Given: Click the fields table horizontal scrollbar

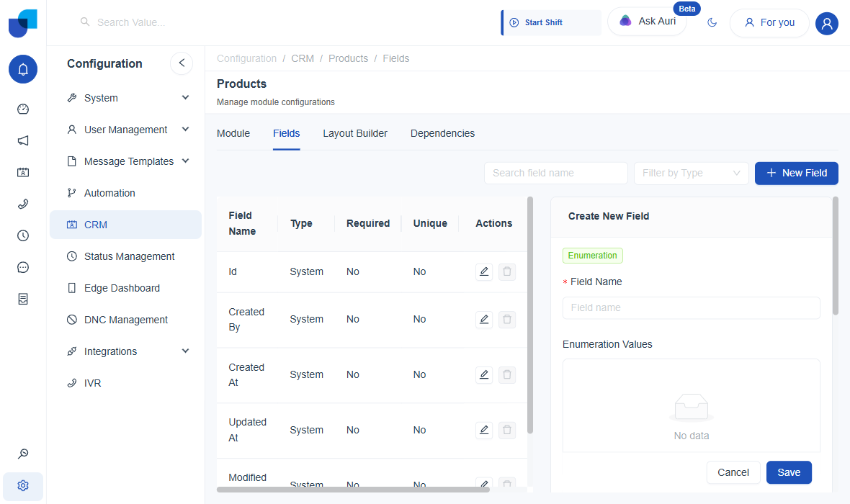Looking at the screenshot, I should pyautogui.click(x=353, y=490).
